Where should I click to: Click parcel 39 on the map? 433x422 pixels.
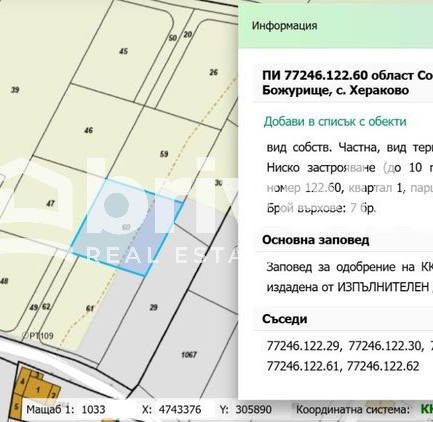click(15, 90)
